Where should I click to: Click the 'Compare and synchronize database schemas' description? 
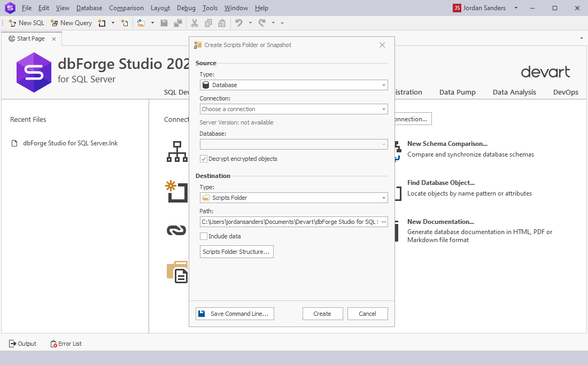tap(470, 154)
